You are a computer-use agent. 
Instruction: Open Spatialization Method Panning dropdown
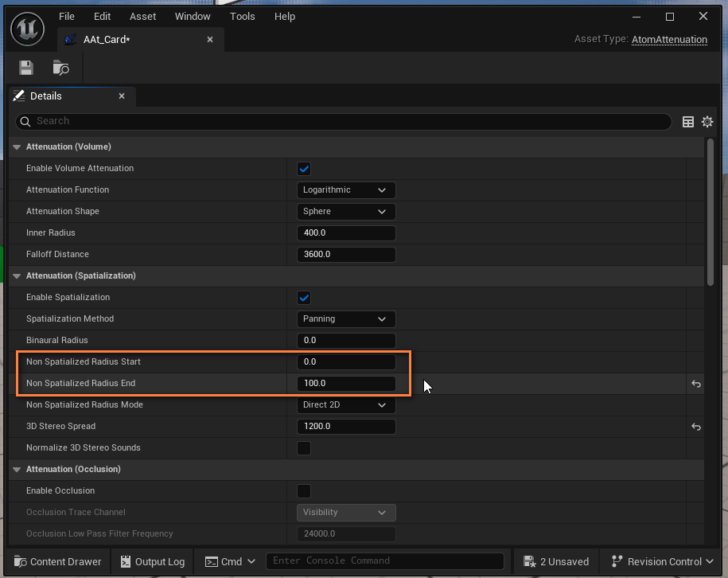[346, 319]
